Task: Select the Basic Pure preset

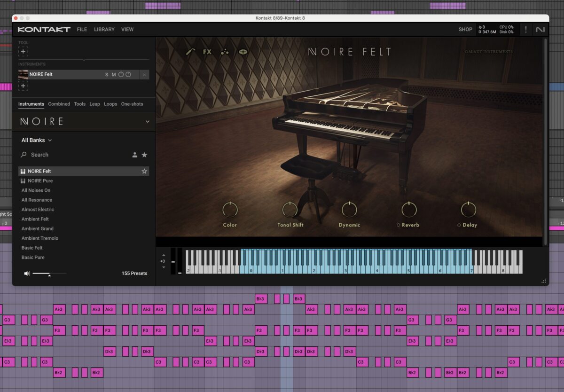Action: coord(84,257)
